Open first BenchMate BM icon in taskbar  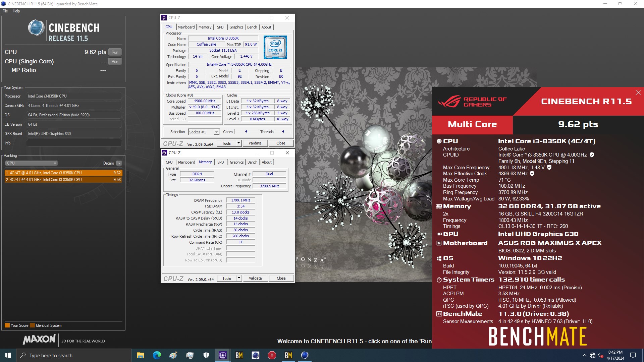coord(239,355)
